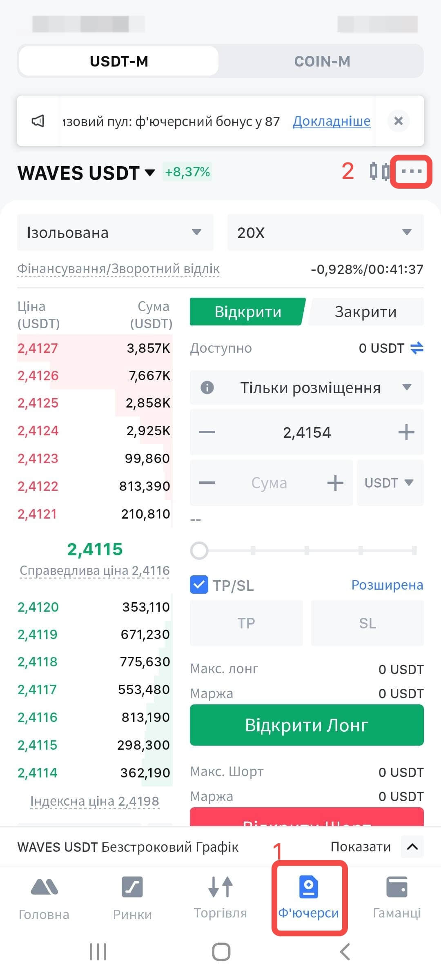Uncheck the TP/SL checkbox
441x980 pixels.
tap(199, 584)
